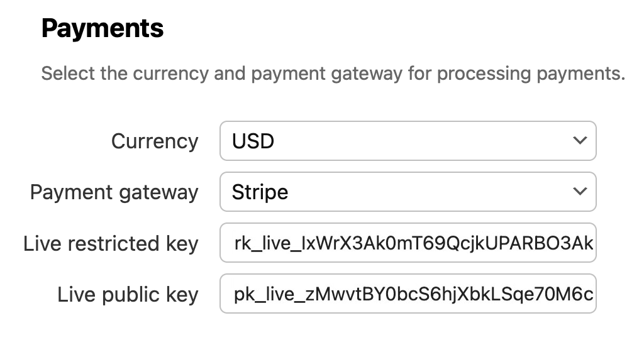Place cursor at end of public key value

[593, 294]
